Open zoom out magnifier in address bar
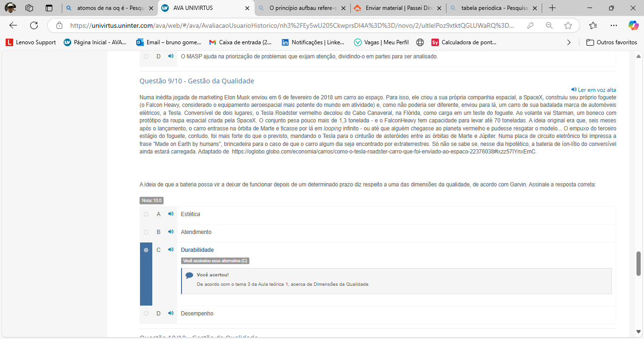This screenshot has height=339, width=644. pos(549,25)
